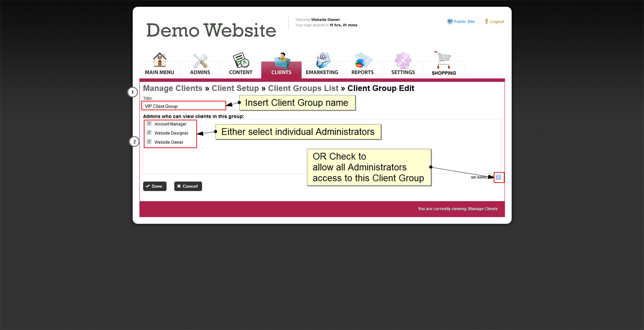Viewport: 644px width, 330px height.
Task: Toggle the Website Designer checkbox
Action: [149, 133]
